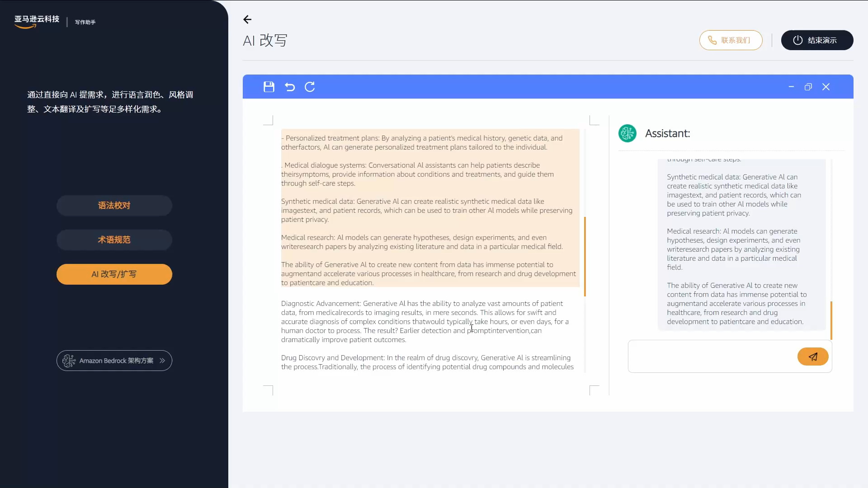This screenshot has height=488, width=868.
Task: Click the 结束演示 button
Action: point(817,40)
